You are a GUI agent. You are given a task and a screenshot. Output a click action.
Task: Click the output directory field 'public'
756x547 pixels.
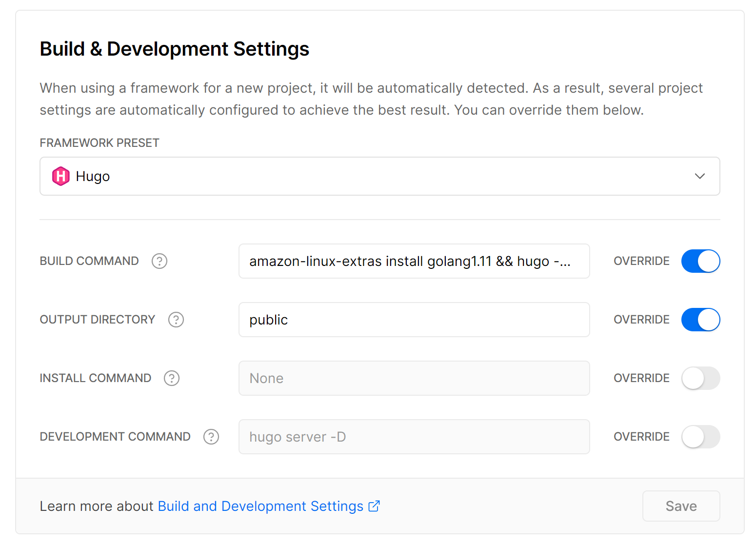point(414,320)
